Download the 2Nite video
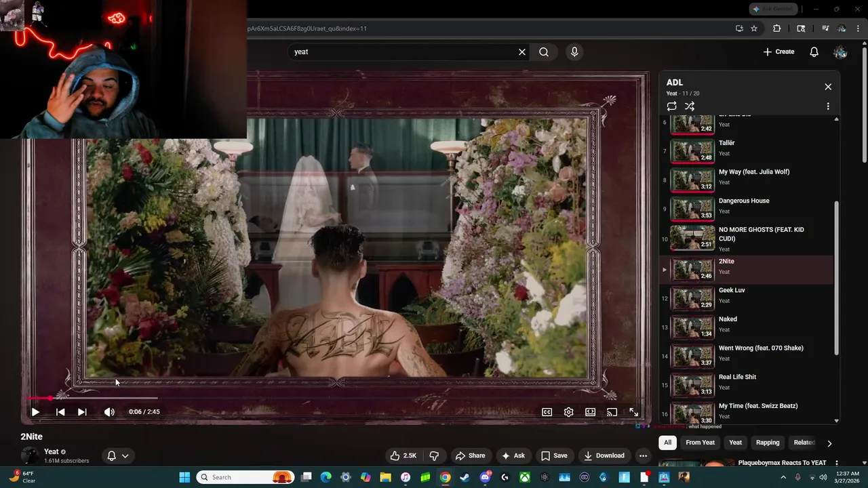 tap(604, 455)
